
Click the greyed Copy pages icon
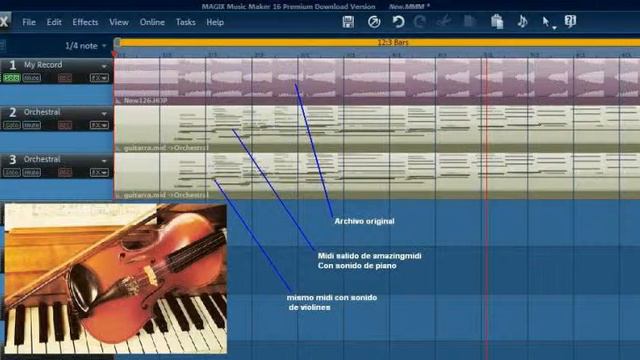(469, 21)
